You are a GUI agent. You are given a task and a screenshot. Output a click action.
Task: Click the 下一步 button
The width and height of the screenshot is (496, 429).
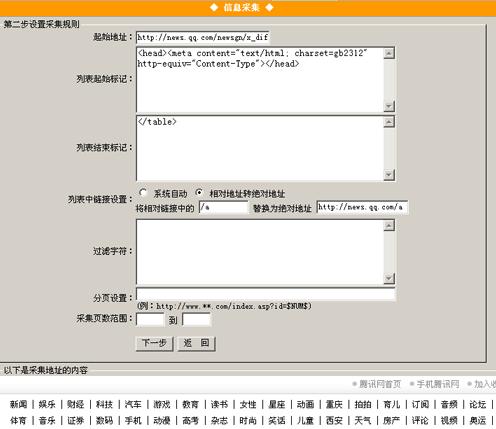tap(154, 343)
